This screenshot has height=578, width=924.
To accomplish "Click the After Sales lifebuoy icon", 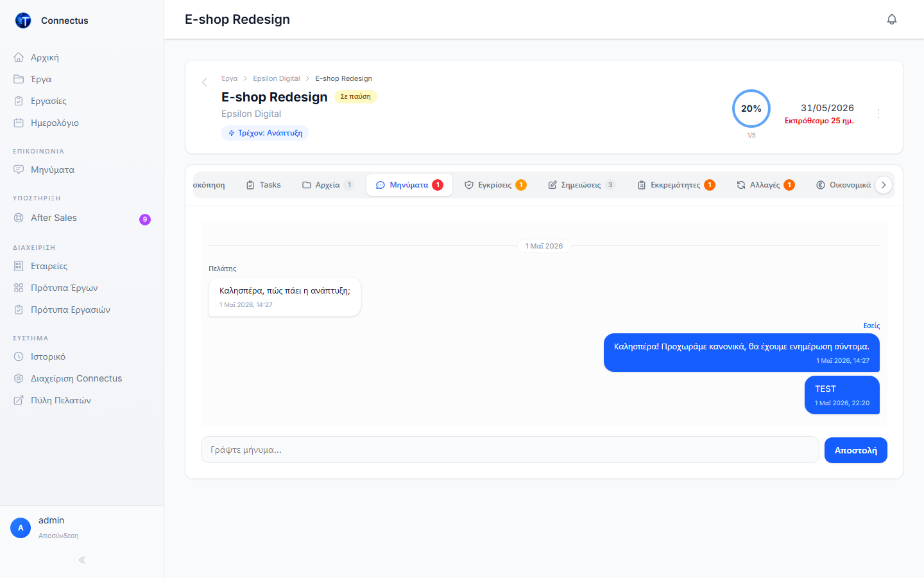I will pyautogui.click(x=19, y=218).
